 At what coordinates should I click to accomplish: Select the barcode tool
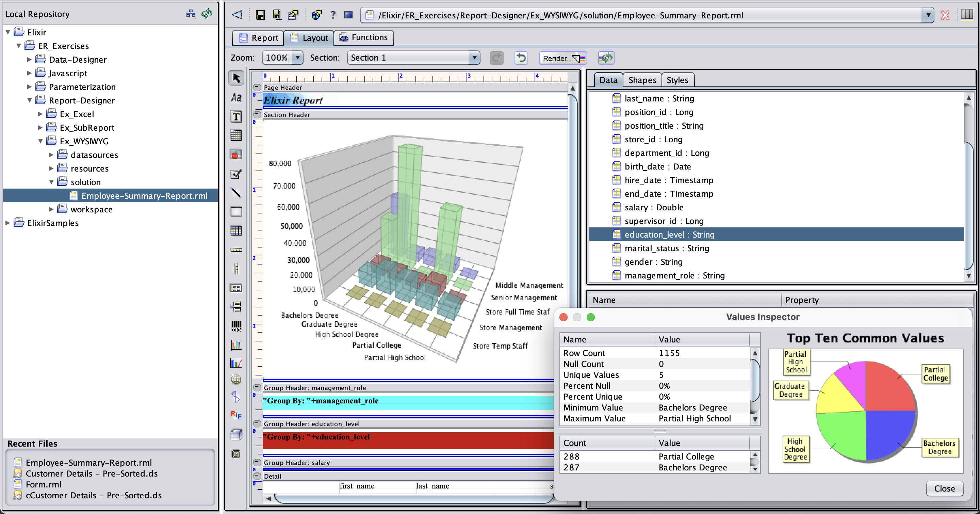(236, 326)
